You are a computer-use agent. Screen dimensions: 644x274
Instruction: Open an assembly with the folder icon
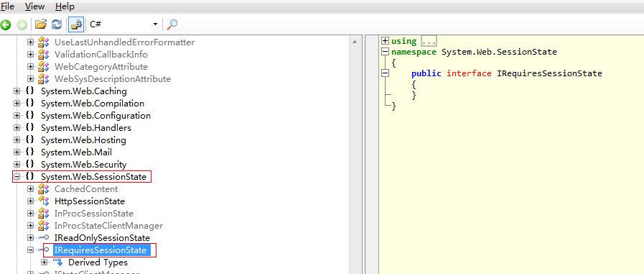coord(41,24)
